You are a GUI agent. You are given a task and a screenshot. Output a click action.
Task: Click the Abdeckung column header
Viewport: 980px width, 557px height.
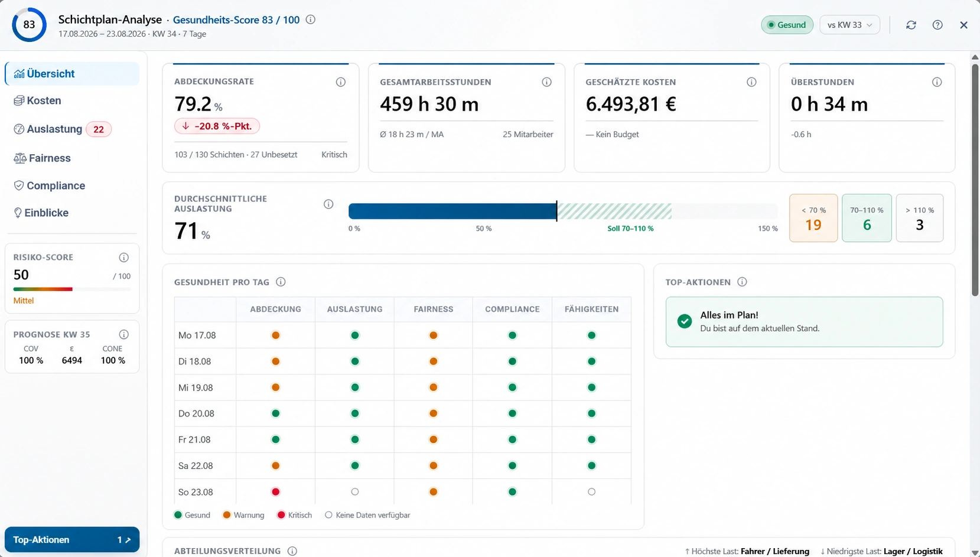pyautogui.click(x=275, y=309)
